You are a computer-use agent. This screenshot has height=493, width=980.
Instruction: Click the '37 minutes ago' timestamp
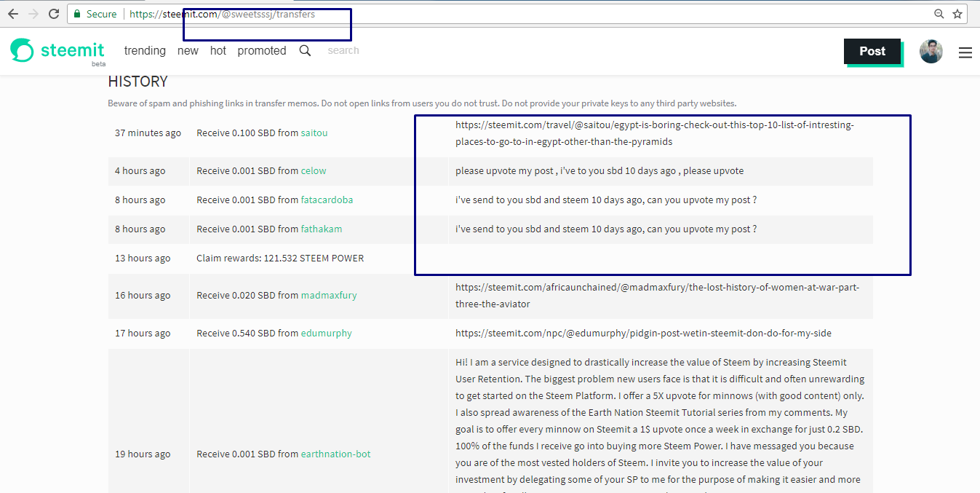coord(148,133)
